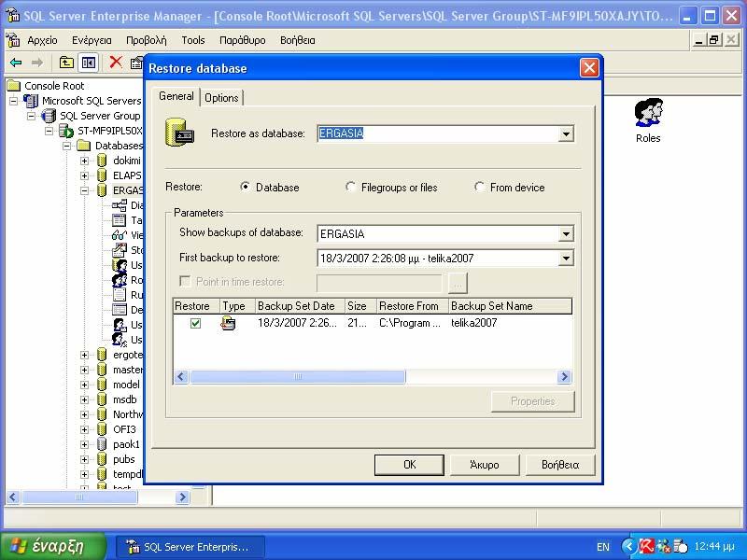Expand the msdb database node
The image size is (747, 560).
click(84, 399)
